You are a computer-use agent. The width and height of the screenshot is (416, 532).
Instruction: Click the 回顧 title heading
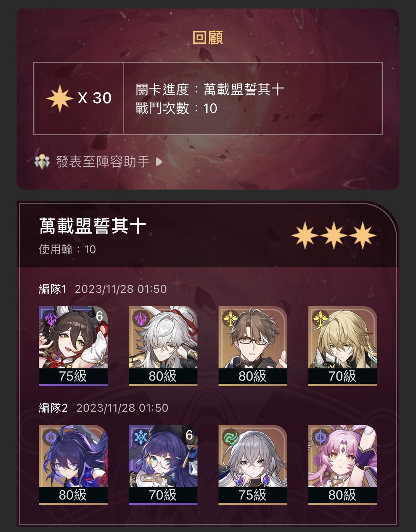point(207,37)
